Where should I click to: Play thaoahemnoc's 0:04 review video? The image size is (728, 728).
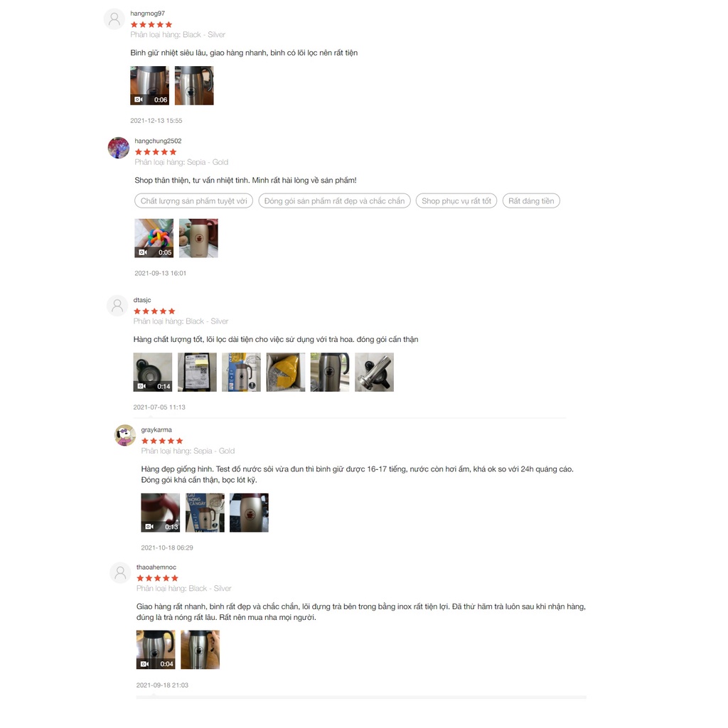[x=156, y=650]
